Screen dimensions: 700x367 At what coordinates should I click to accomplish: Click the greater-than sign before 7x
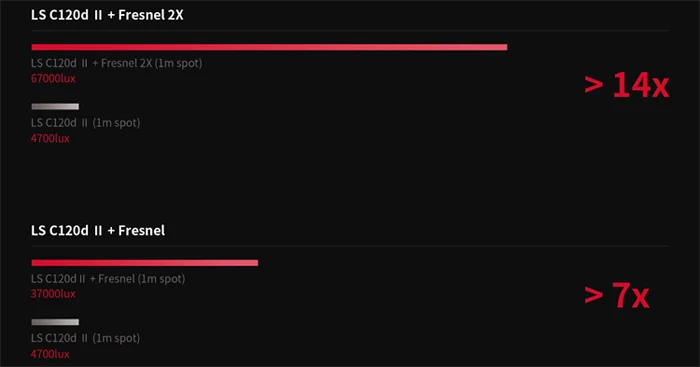point(594,295)
